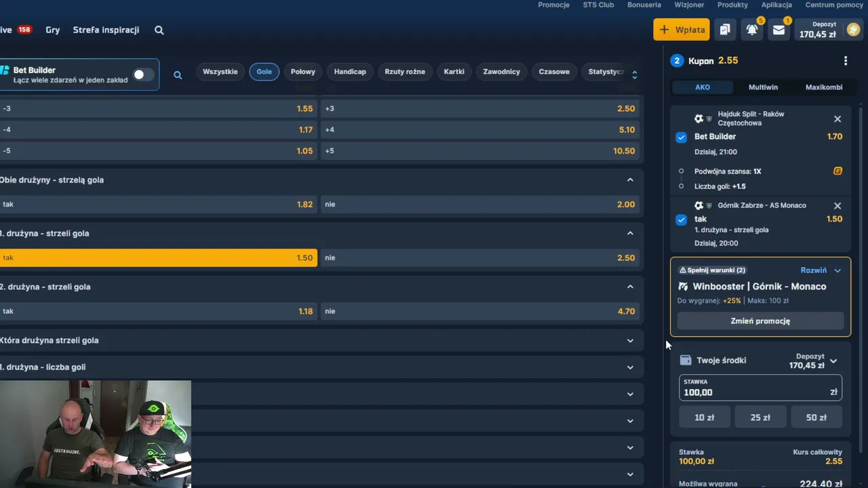The image size is (868, 488).
Task: Expand the Rozwiń promotion details
Action: click(x=821, y=270)
